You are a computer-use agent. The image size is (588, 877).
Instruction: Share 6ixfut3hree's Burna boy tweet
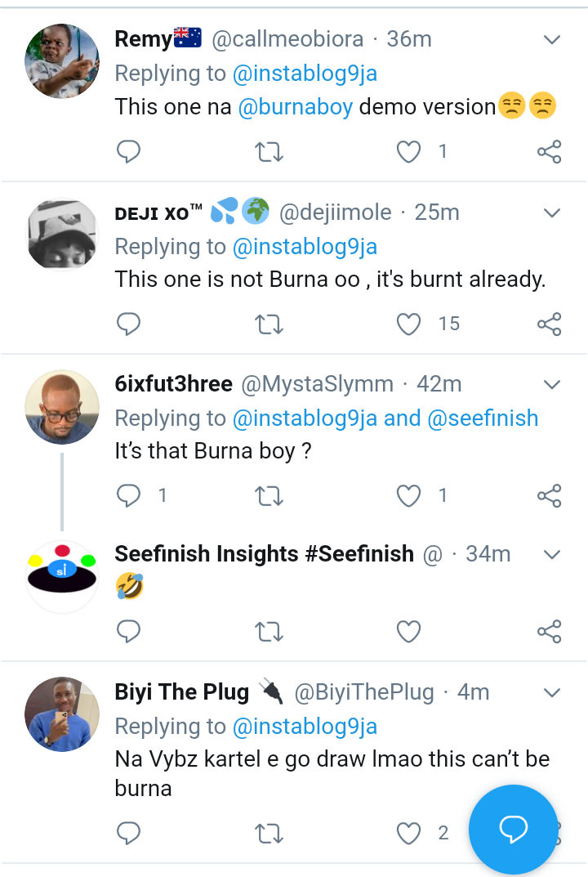(x=549, y=495)
